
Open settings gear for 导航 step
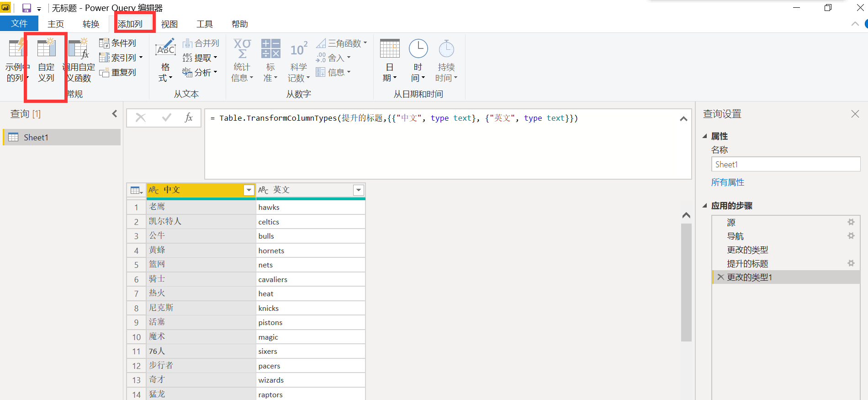(x=851, y=236)
